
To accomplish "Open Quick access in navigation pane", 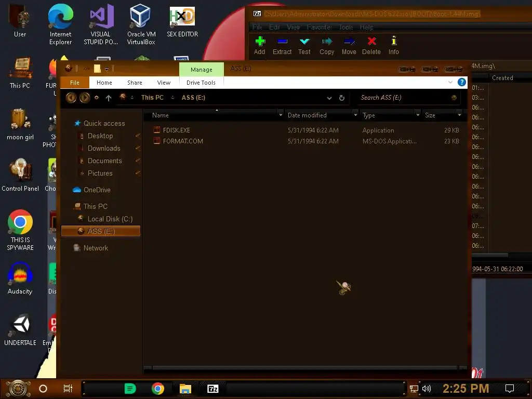I will click(104, 124).
